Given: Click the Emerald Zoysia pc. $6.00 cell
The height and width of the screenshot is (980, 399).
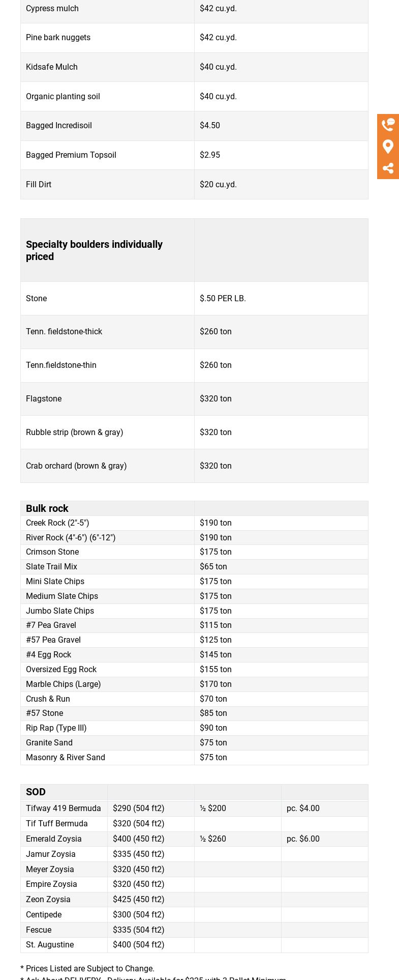Looking at the screenshot, I should [x=303, y=839].
